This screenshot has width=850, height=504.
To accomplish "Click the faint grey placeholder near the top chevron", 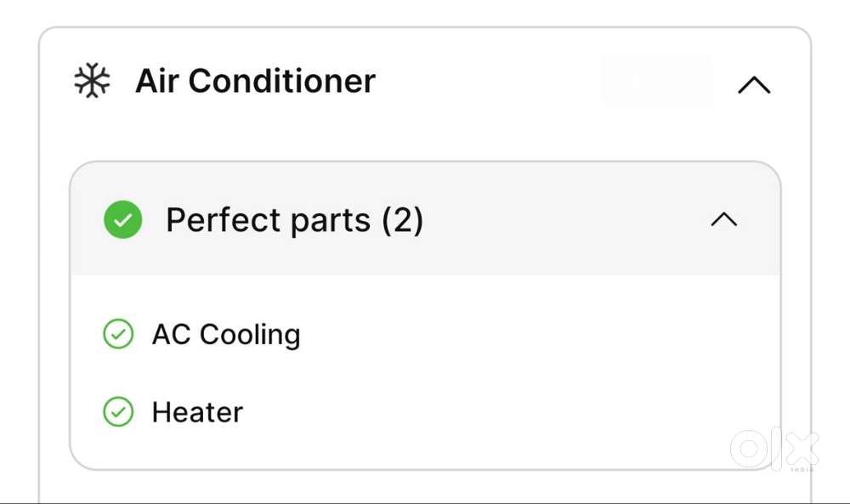I will click(x=656, y=82).
